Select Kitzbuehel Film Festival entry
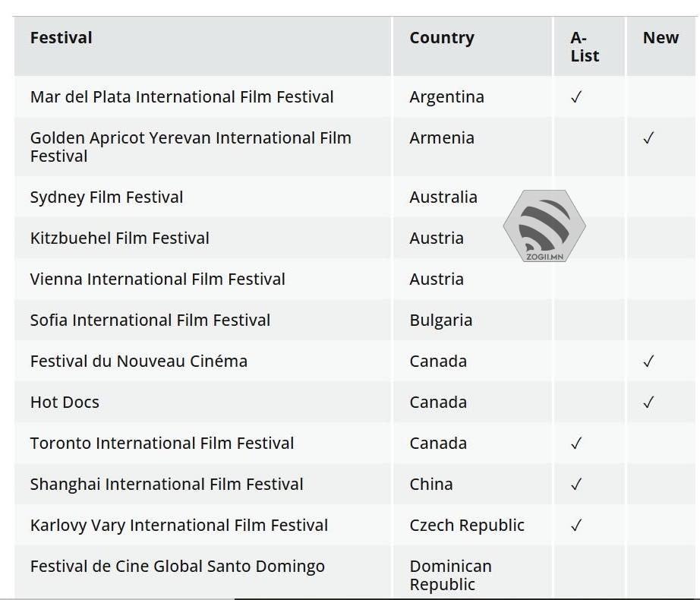Viewport: 700px width, 600px height. (120, 238)
